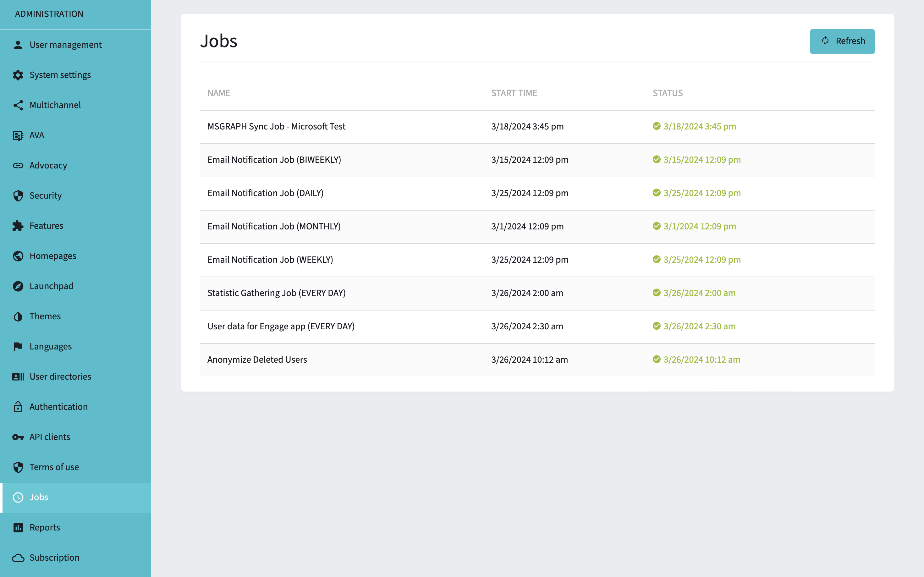924x577 pixels.
Task: Click the System settings gear icon
Action: tap(18, 75)
